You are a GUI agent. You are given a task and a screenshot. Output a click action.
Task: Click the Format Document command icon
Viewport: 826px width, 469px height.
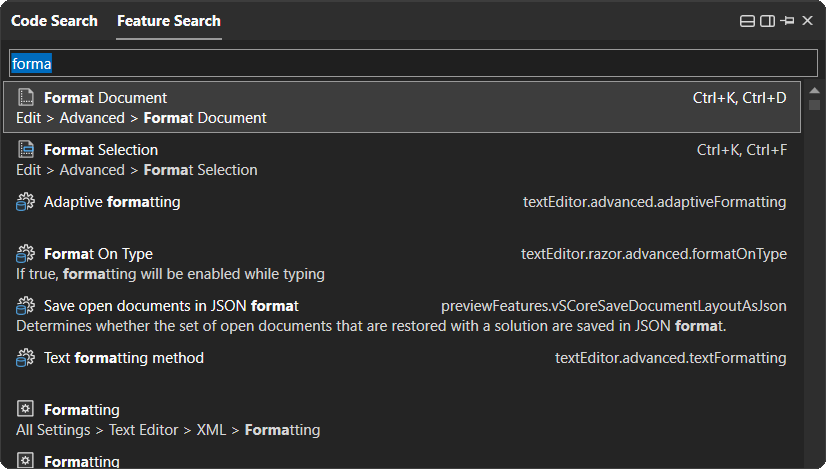(26, 98)
